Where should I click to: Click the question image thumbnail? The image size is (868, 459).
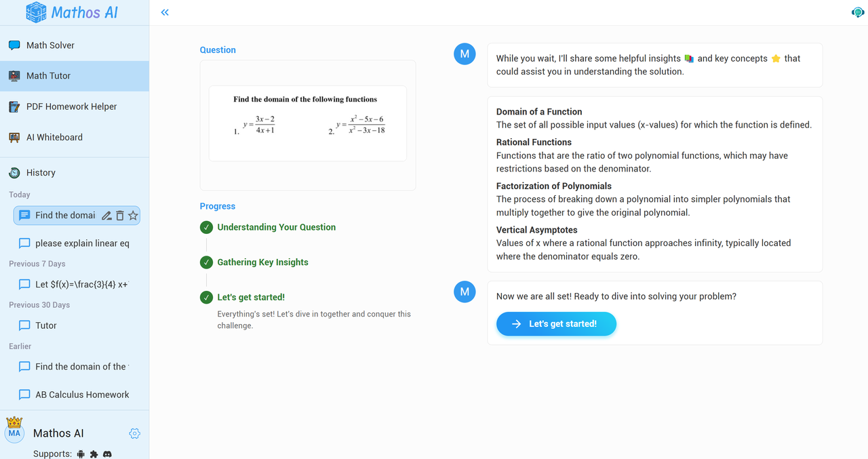coord(308,123)
